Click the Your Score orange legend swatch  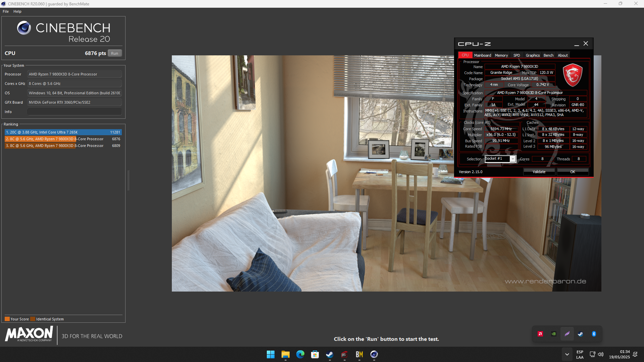(x=7, y=319)
